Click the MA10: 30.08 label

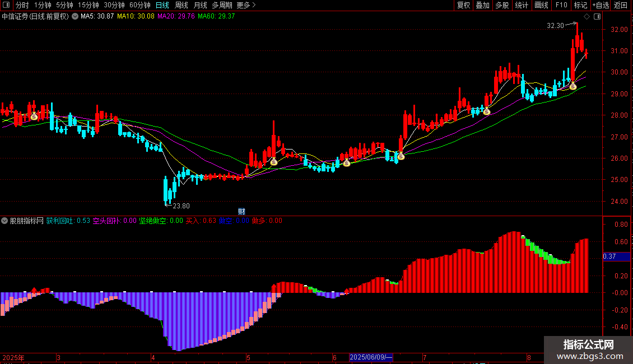point(136,17)
